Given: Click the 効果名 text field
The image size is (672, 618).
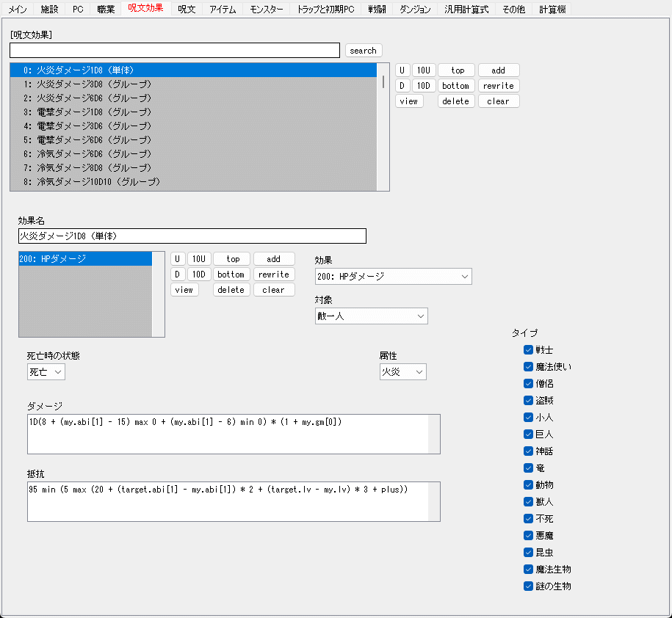Looking at the screenshot, I should pos(192,236).
